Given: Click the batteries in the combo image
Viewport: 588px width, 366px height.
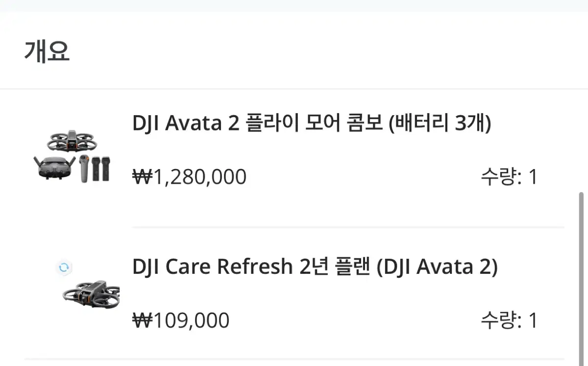Looking at the screenshot, I should click(x=100, y=169).
